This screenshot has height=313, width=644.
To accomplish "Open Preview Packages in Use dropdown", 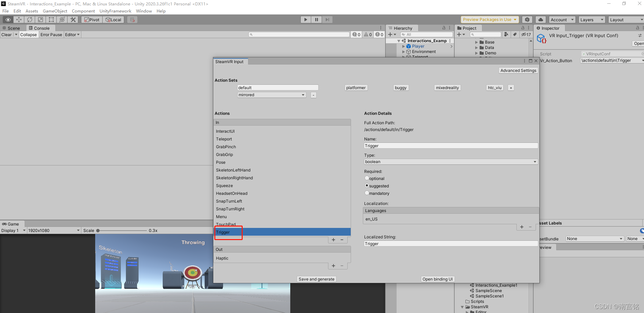I will click(x=490, y=20).
